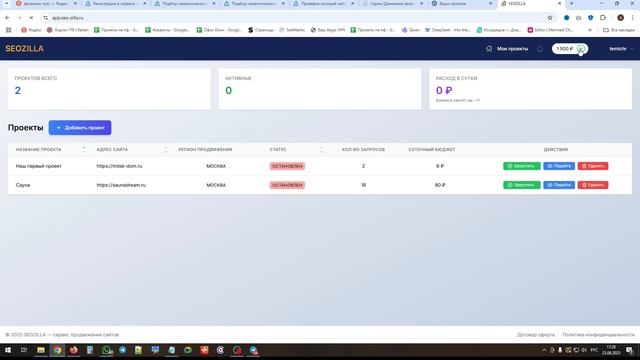Open Firefox from the taskbar
The image size is (640, 360).
[x=73, y=350]
